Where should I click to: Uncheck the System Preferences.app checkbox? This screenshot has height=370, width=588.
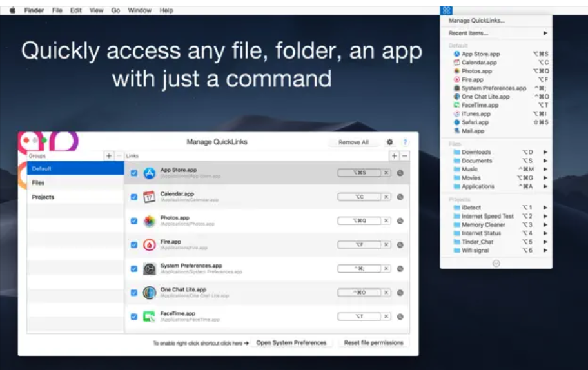pyautogui.click(x=134, y=269)
